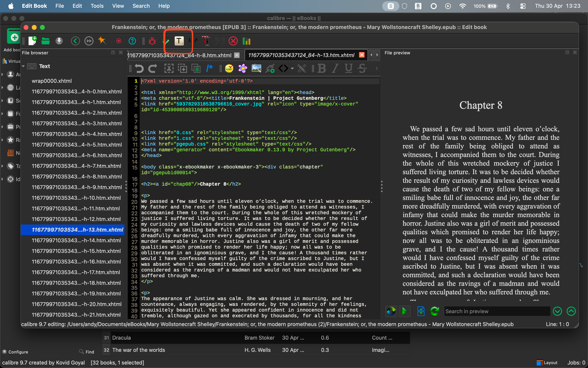Select Dracula row in calibre library window
The image size is (588, 368).
[x=256, y=337]
